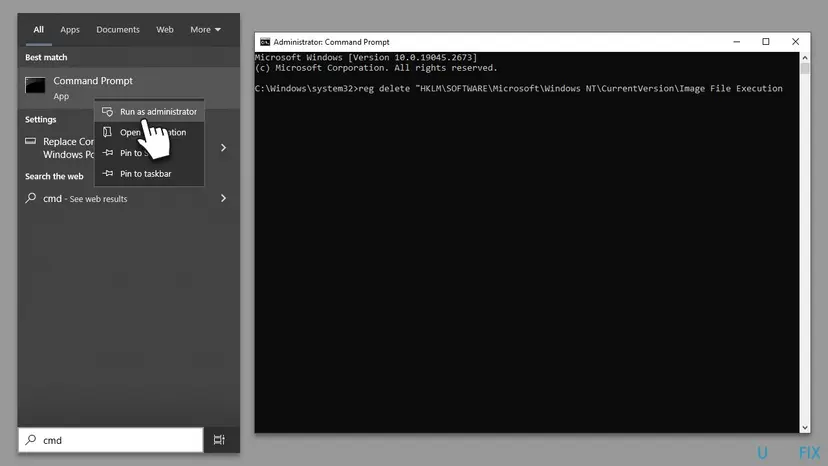828x466 pixels.
Task: Choose Run as administrator from context menu
Action: click(149, 111)
